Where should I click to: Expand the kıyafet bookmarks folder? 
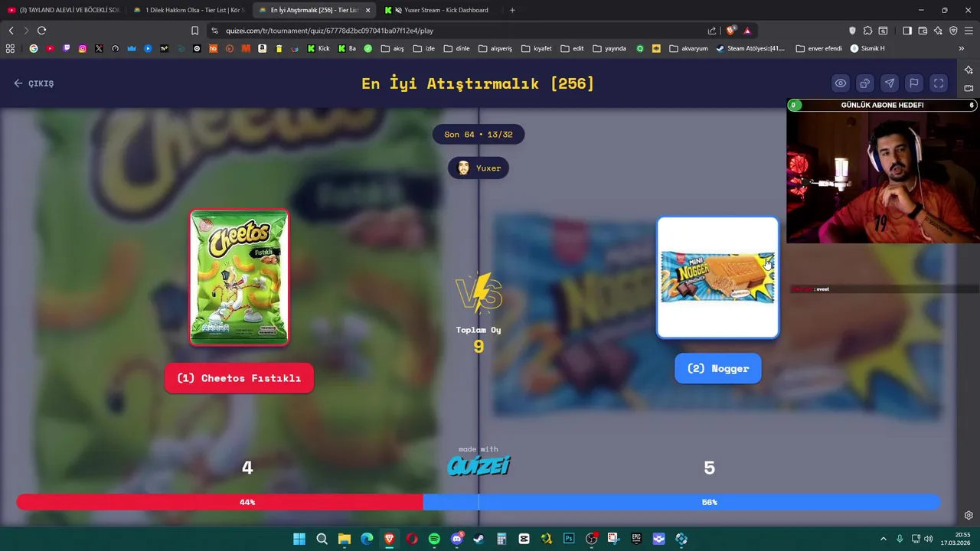tap(537, 48)
